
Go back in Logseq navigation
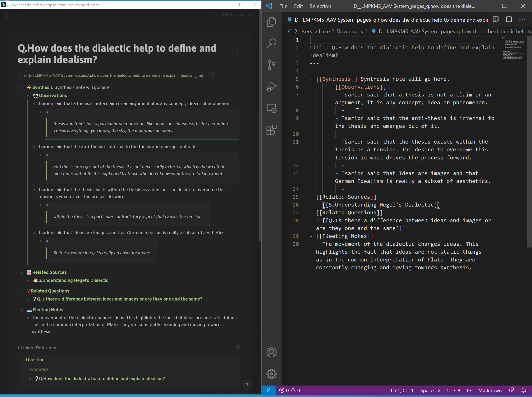point(19,15)
